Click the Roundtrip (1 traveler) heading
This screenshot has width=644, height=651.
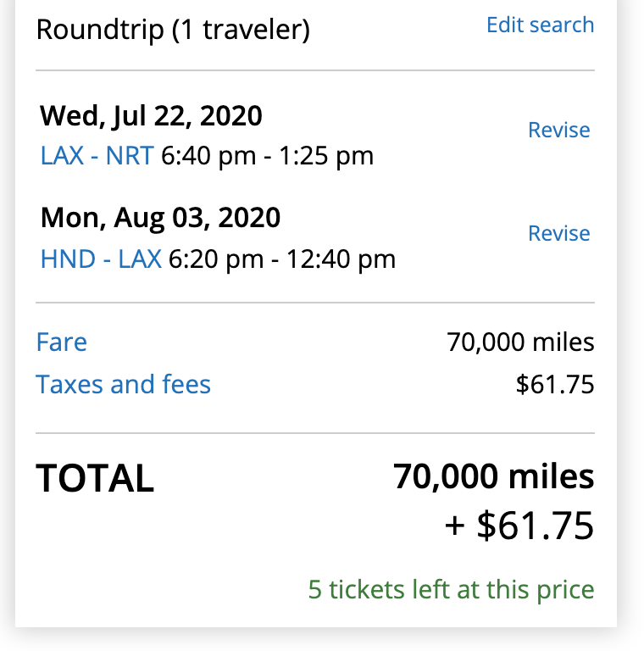pos(173,31)
